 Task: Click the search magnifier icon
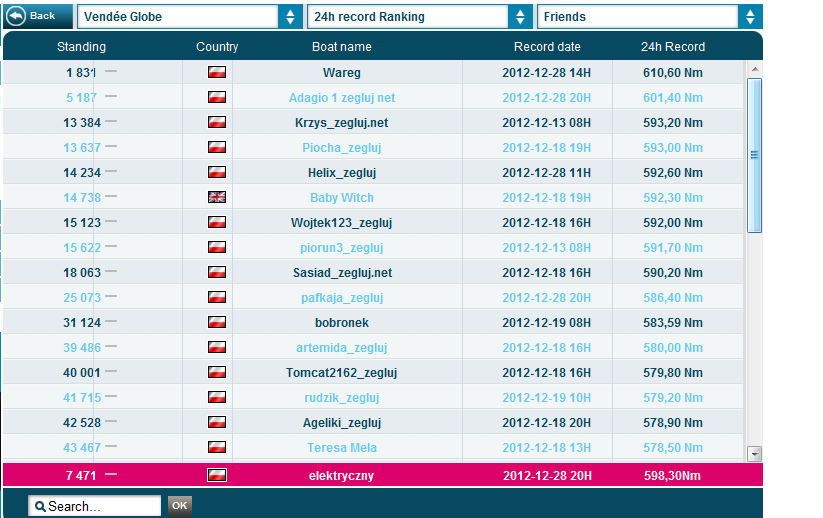point(40,507)
